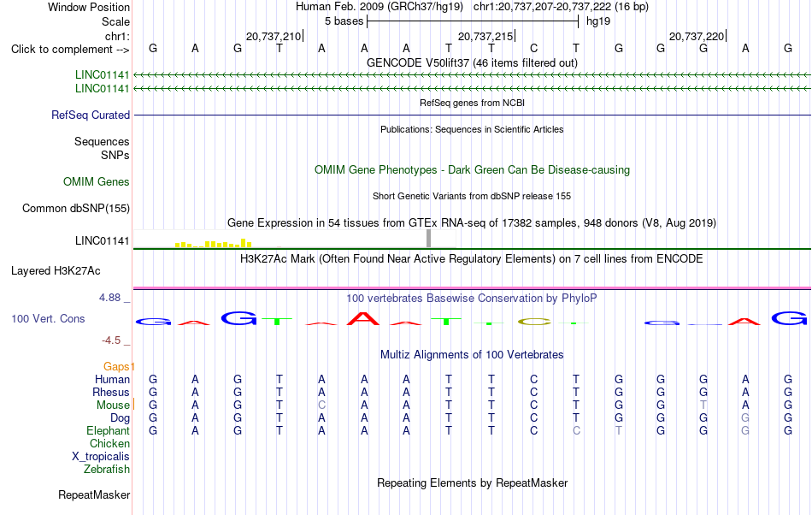This screenshot has width=812, height=515.
Task: Open the 'RefSeq Curated' track label
Action: [x=91, y=115]
